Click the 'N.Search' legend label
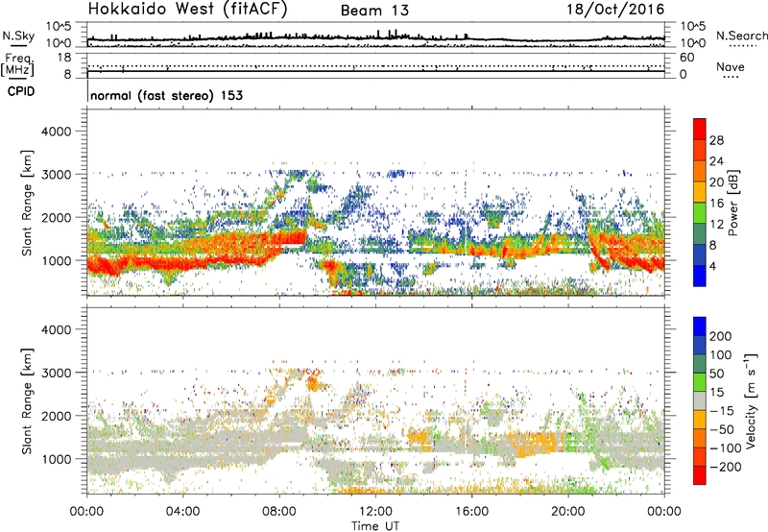The height and width of the screenshot is (532, 768). tap(741, 36)
